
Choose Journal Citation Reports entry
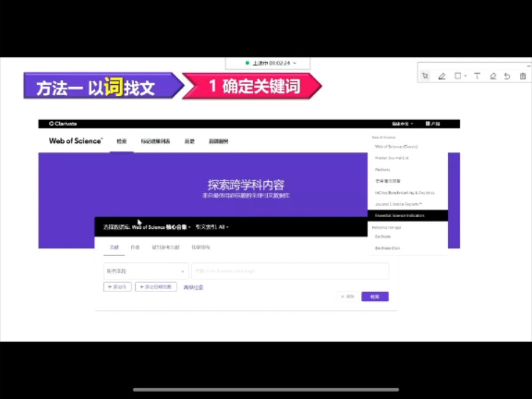(398, 204)
